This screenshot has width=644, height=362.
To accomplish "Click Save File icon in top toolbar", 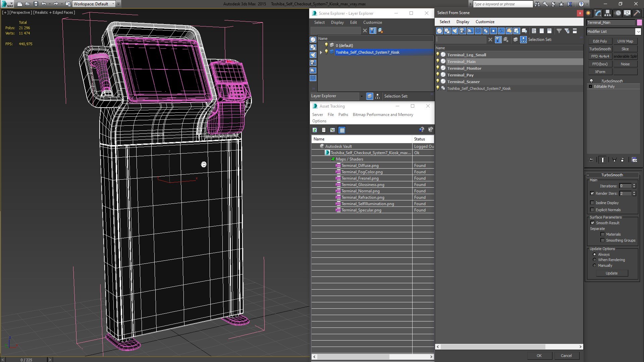I will pos(36,4).
